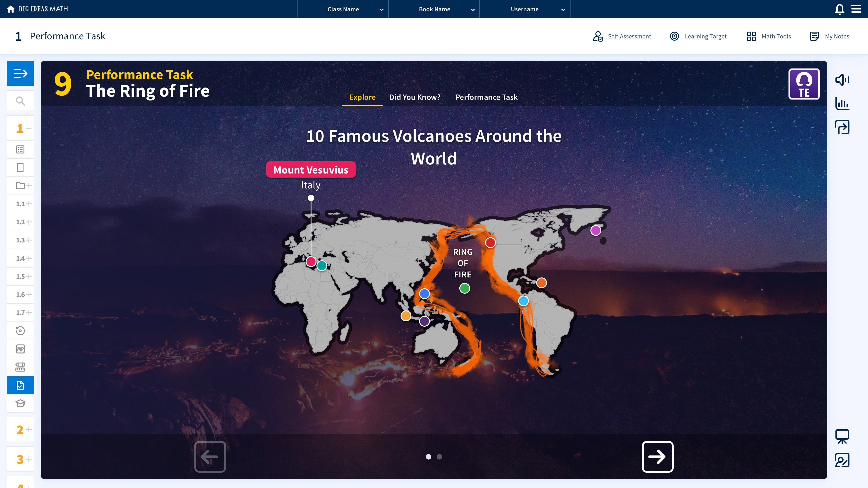The height and width of the screenshot is (488, 868).
Task: Open the review circular-arrow icon in sidebar
Action: [x=20, y=331]
